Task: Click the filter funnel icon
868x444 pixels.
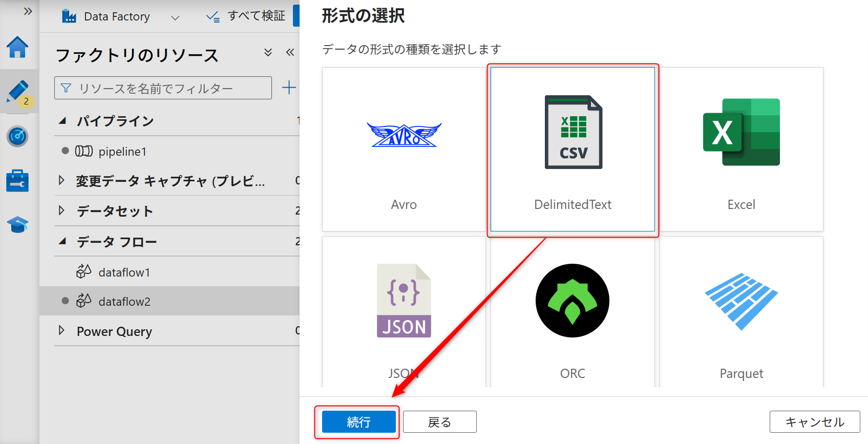Action: 66,88
